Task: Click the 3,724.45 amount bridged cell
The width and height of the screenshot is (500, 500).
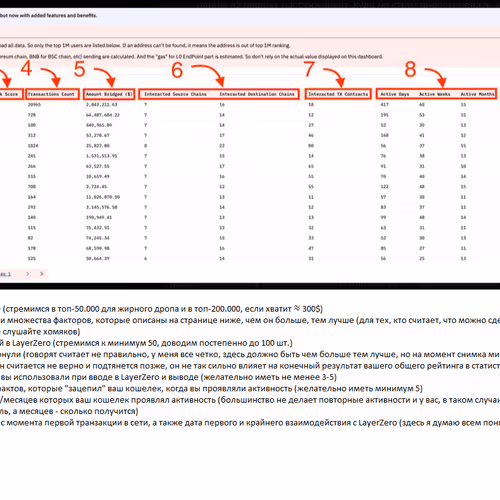Action: click(96, 187)
